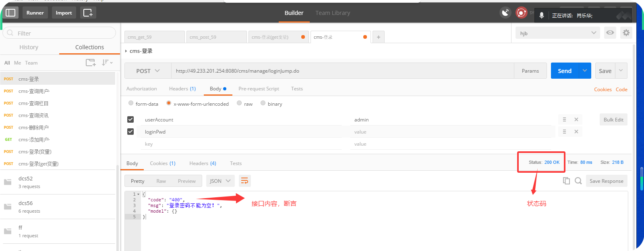The image size is (644, 251).
Task: Uncheck the loginPwd parameter checkbox
Action: click(x=130, y=132)
